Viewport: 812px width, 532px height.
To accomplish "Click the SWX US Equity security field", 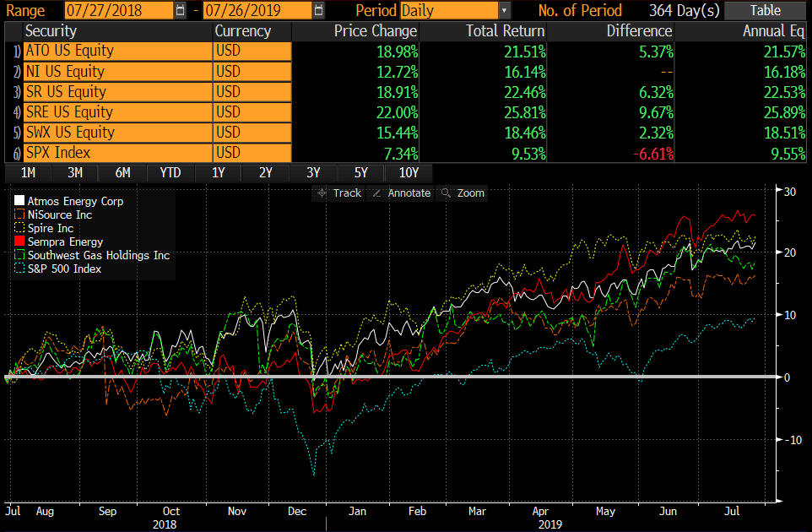I will pyautogui.click(x=118, y=132).
